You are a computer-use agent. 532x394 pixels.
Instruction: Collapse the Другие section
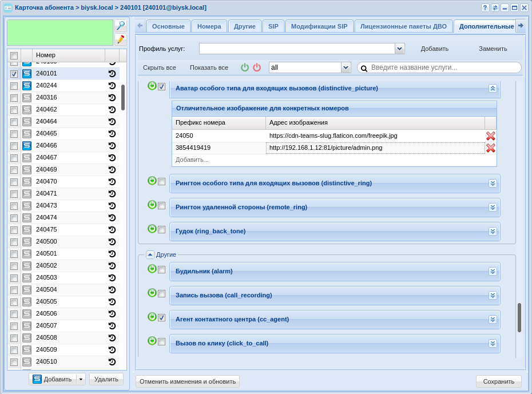[150, 254]
